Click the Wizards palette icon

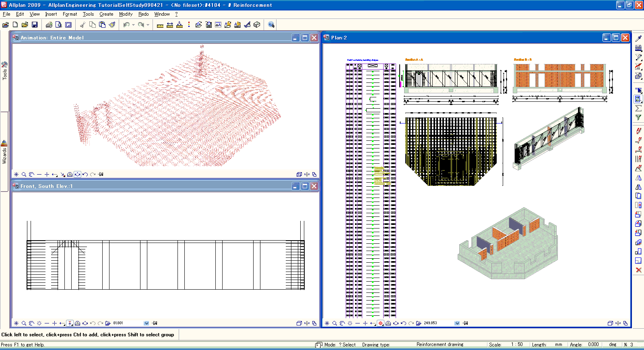point(4,143)
